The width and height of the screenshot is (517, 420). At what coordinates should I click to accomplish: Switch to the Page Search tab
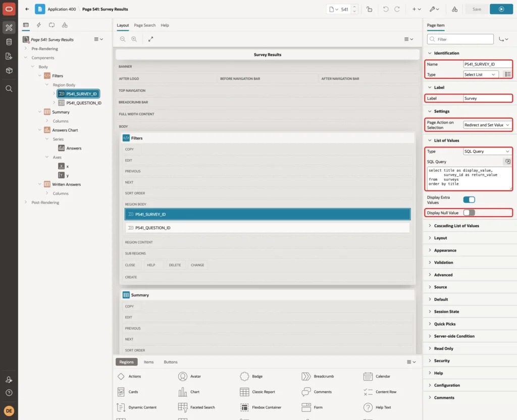point(144,25)
